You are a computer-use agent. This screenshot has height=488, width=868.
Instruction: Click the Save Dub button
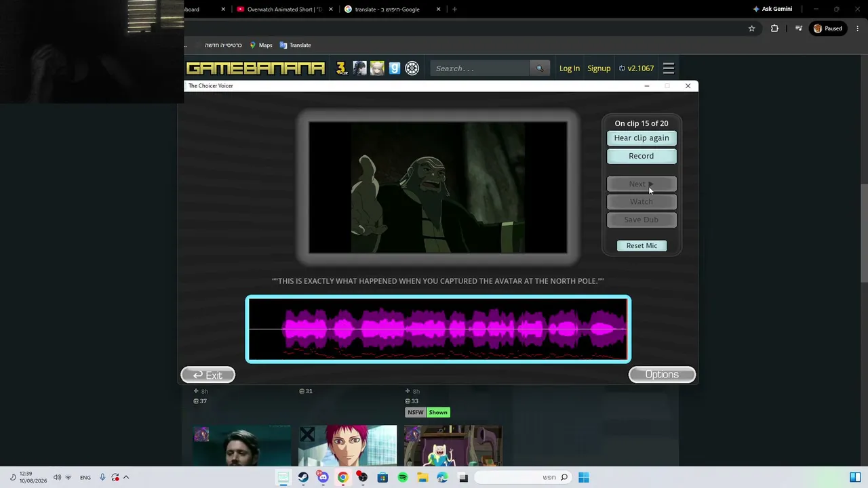pyautogui.click(x=642, y=220)
